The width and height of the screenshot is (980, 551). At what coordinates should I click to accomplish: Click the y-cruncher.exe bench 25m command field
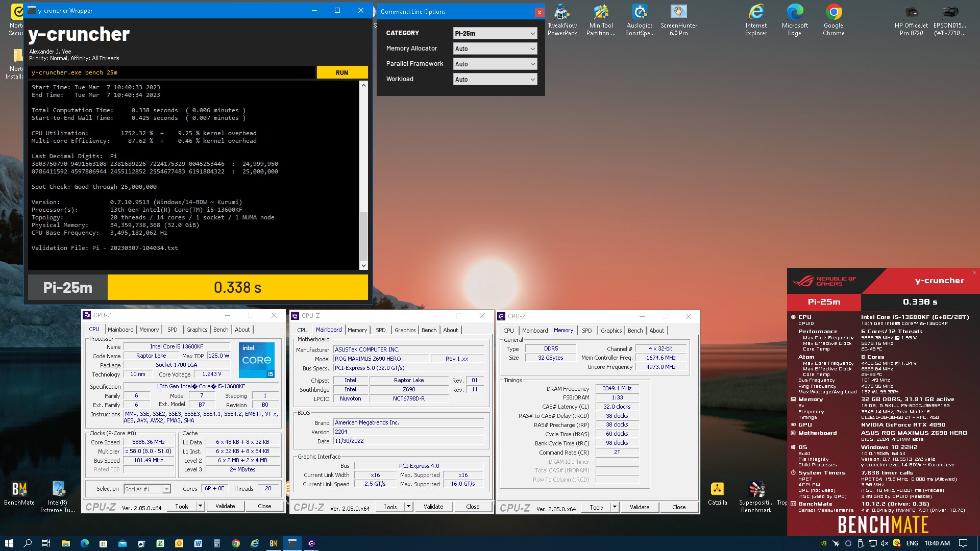coord(171,72)
